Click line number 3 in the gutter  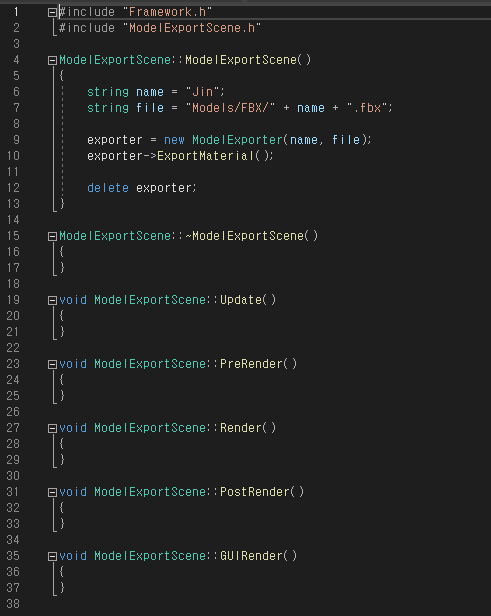[16, 44]
